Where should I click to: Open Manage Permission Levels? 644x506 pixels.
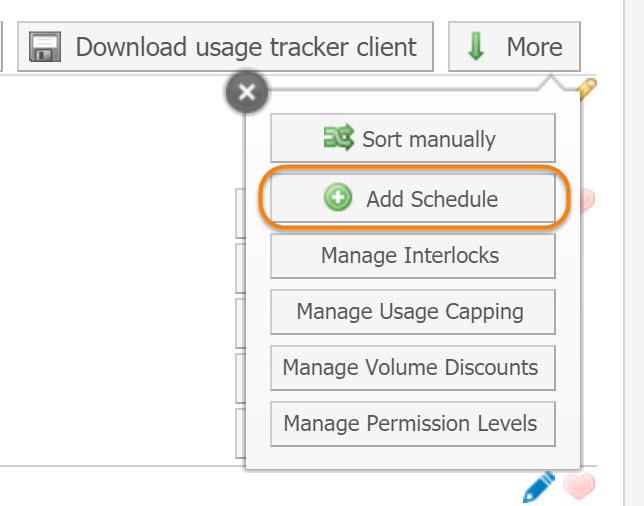click(412, 423)
